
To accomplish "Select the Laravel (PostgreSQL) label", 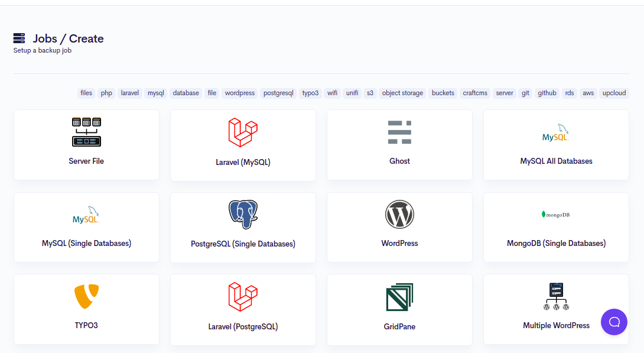I will pyautogui.click(x=243, y=327).
